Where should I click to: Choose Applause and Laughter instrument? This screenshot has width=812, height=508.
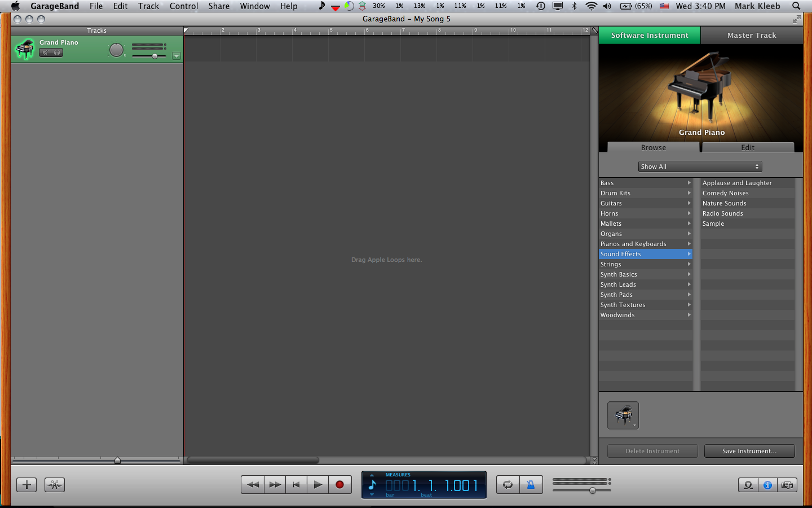pos(748,183)
